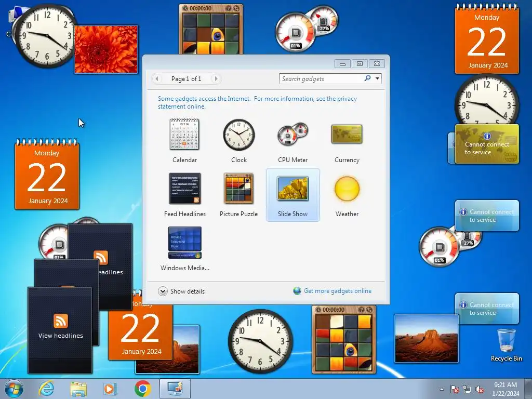Go to the previous gadget page
Image resolution: width=532 pixels, height=399 pixels.
157,79
